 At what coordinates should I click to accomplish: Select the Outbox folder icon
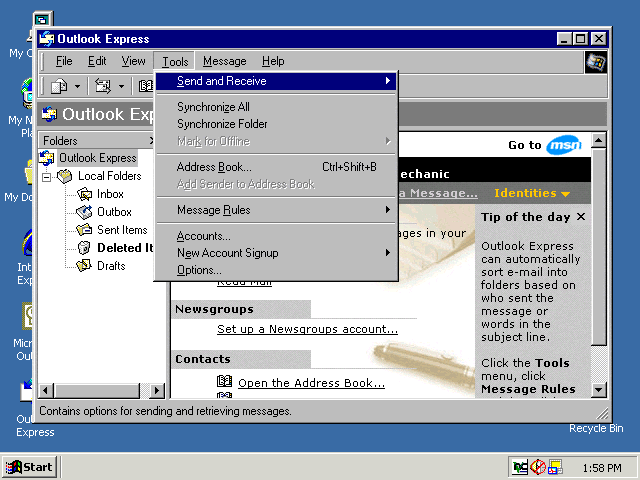(x=84, y=212)
